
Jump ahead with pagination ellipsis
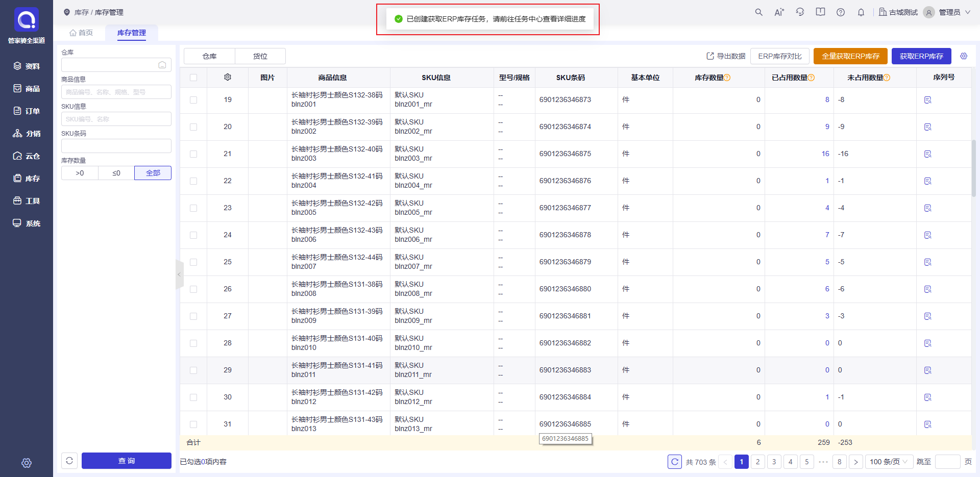pyautogui.click(x=823, y=462)
